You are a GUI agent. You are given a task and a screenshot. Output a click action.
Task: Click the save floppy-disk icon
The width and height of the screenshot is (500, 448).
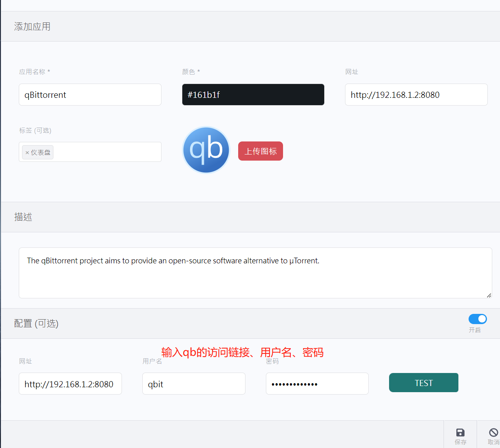point(460,433)
